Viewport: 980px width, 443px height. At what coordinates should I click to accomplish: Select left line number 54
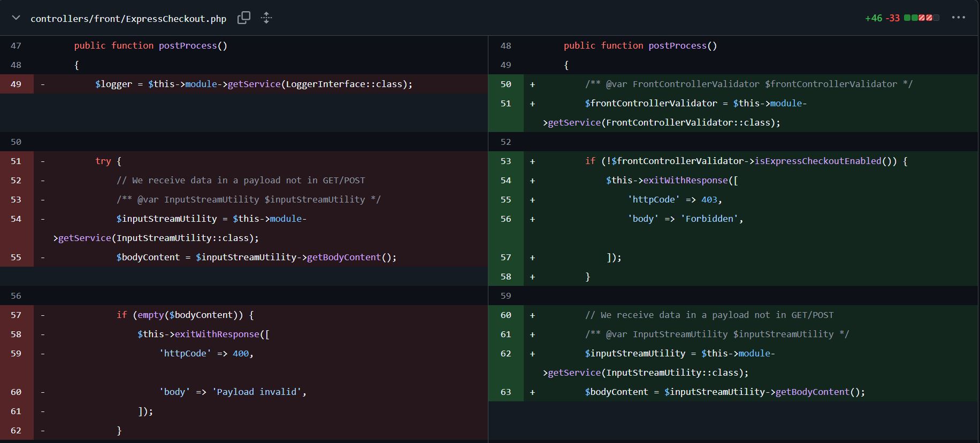coord(16,219)
